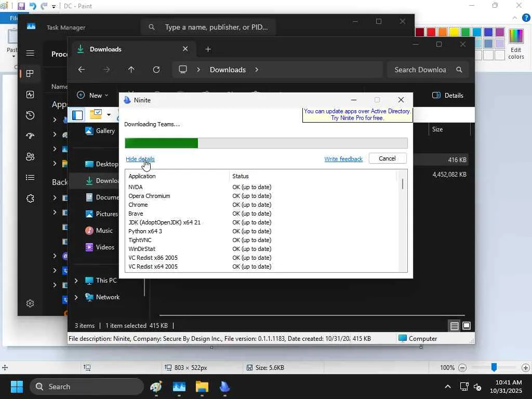Image resolution: width=532 pixels, height=399 pixels.
Task: Click the Paint Undo icon
Action: click(x=33, y=6)
